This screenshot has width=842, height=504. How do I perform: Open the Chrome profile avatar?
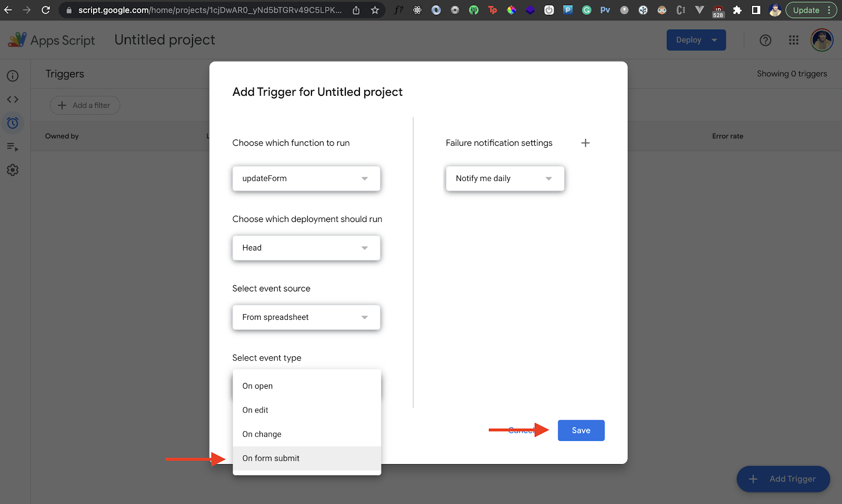pyautogui.click(x=775, y=10)
